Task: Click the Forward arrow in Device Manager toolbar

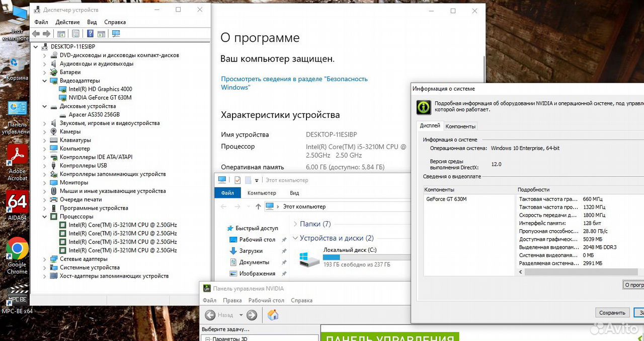Action: click(46, 34)
